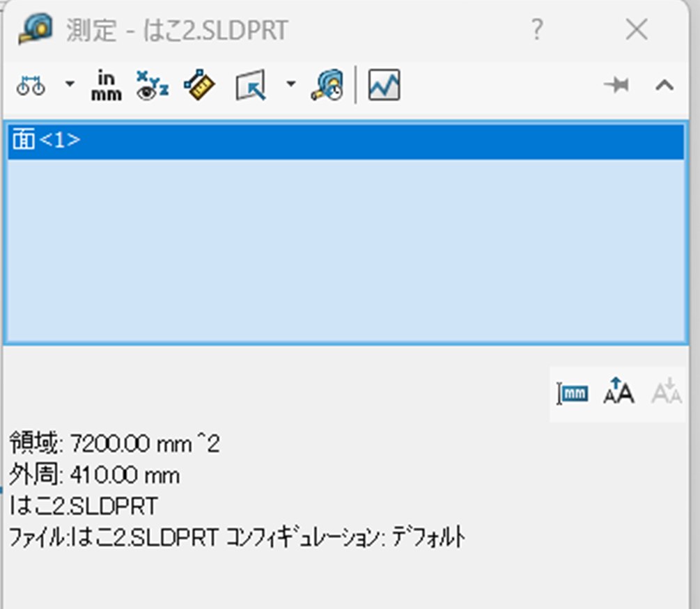Image resolution: width=700 pixels, height=609 pixels.
Task: Open help with the question mark button
Action: click(x=537, y=30)
